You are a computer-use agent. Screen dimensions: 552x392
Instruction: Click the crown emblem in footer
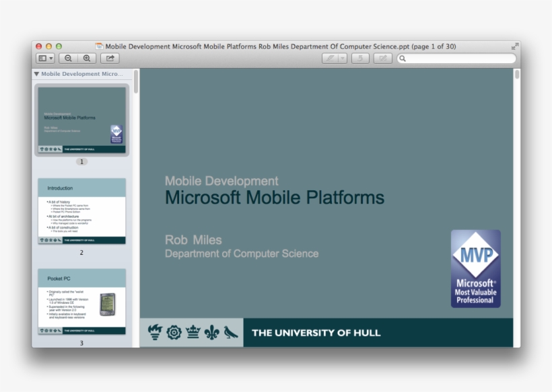[193, 332]
